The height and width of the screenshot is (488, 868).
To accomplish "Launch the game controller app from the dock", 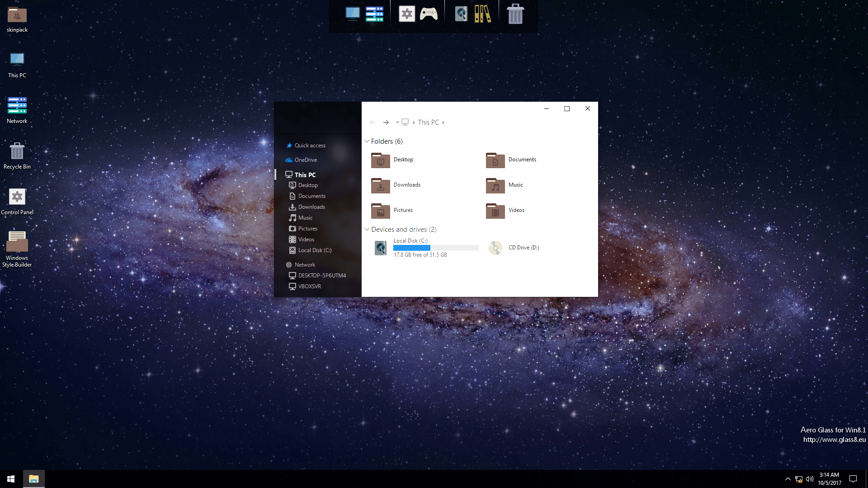I will (429, 14).
